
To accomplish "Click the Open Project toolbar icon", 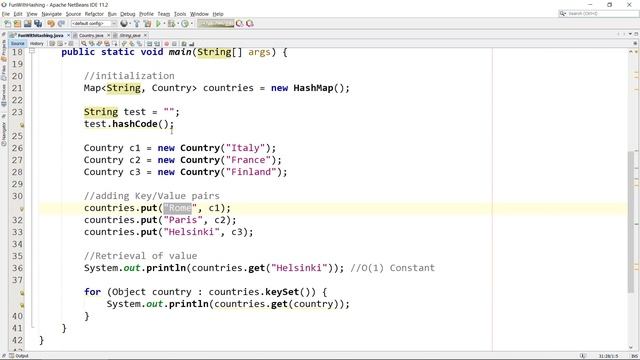I will pyautogui.click(x=27, y=24).
